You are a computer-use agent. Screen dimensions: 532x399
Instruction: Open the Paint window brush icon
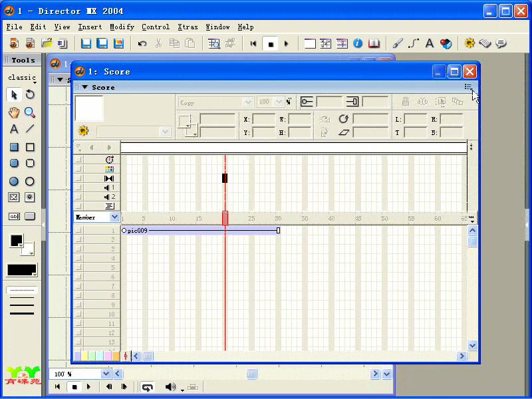397,43
